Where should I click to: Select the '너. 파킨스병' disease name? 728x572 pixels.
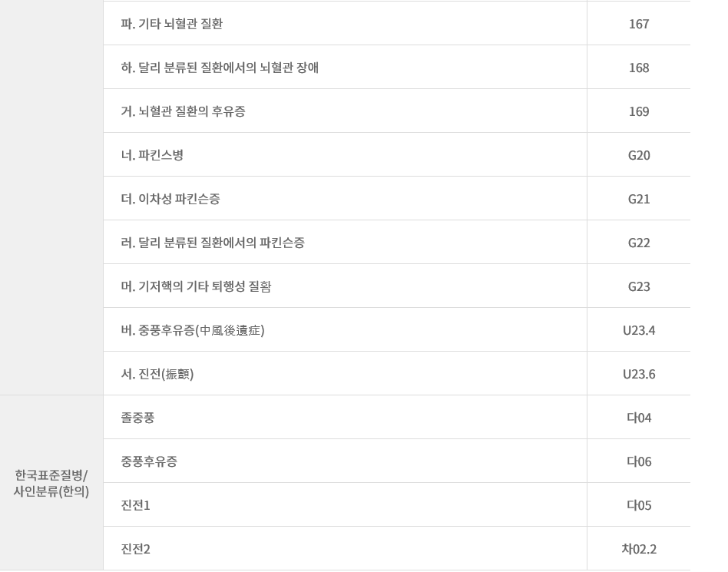point(152,155)
